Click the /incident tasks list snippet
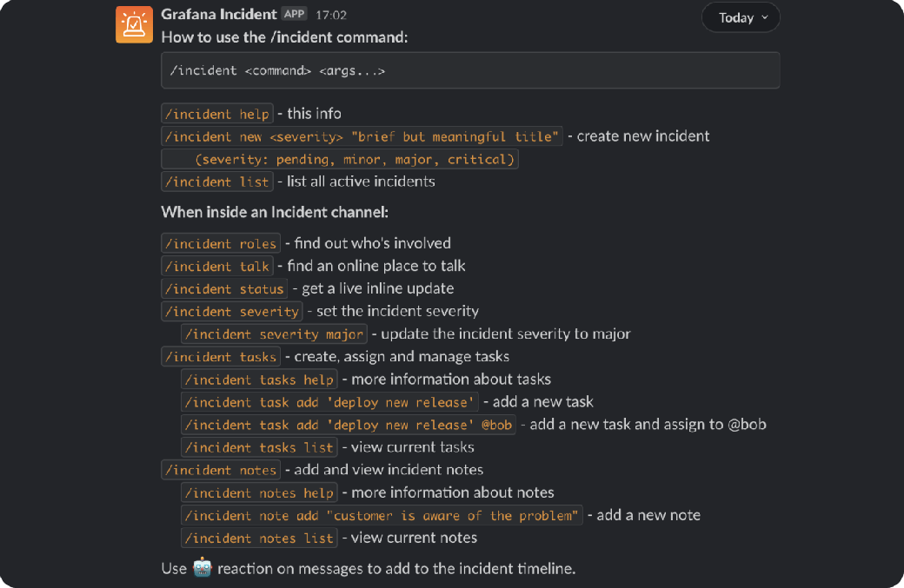The image size is (904, 588). tap(258, 446)
